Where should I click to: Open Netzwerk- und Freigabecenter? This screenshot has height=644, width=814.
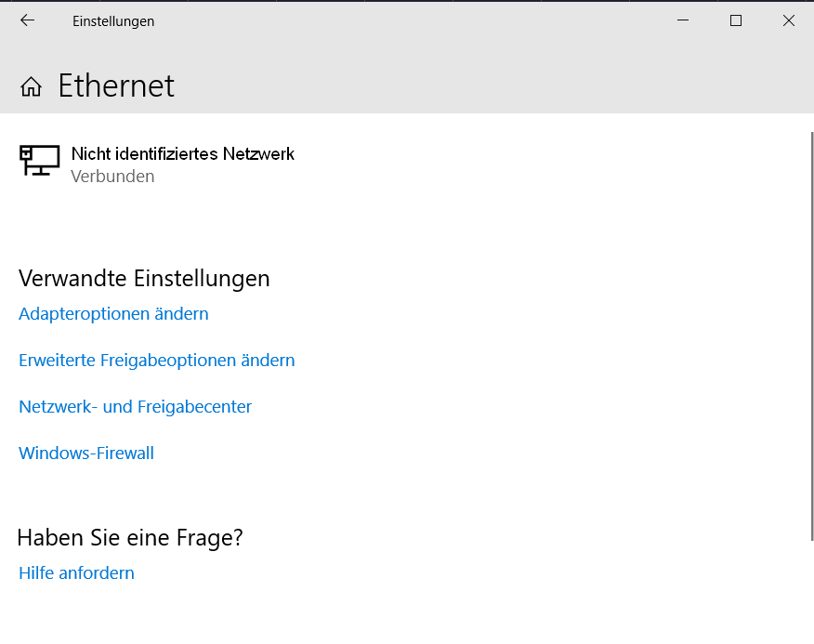coord(135,407)
